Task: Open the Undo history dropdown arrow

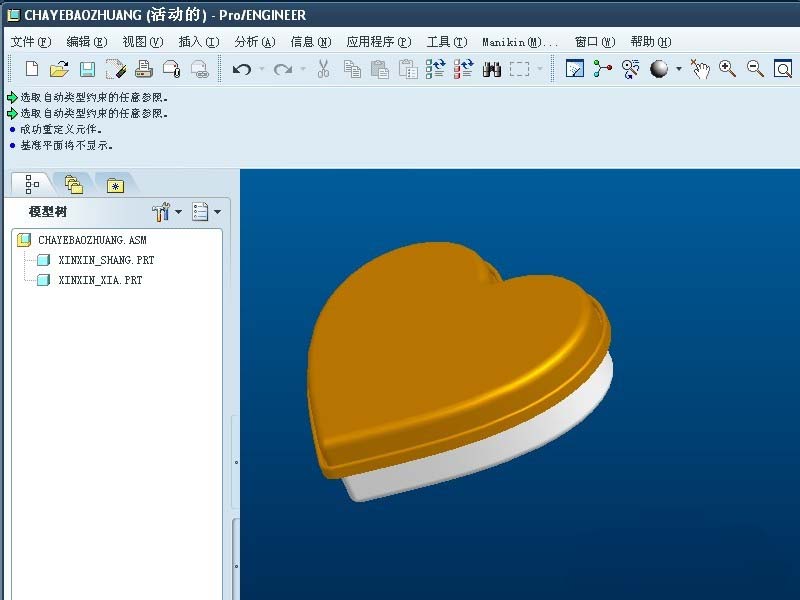Action: (262, 69)
